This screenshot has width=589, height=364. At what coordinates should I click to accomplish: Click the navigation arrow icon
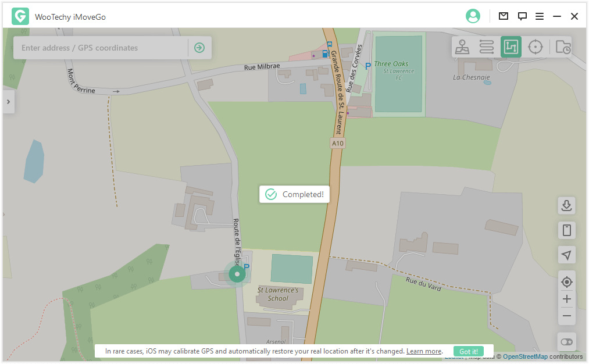tap(566, 255)
